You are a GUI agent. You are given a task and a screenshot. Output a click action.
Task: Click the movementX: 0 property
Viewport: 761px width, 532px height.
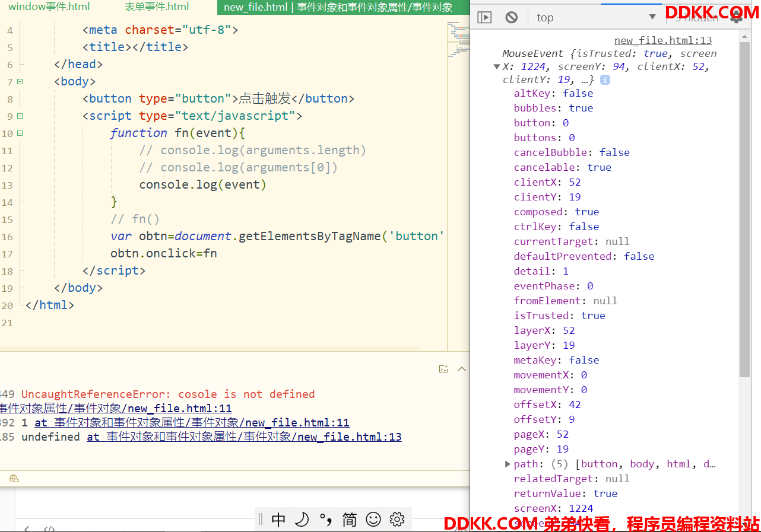(x=550, y=375)
